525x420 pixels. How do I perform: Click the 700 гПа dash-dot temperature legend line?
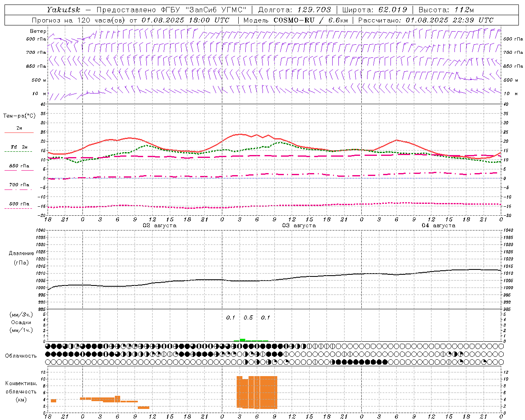tap(18, 189)
